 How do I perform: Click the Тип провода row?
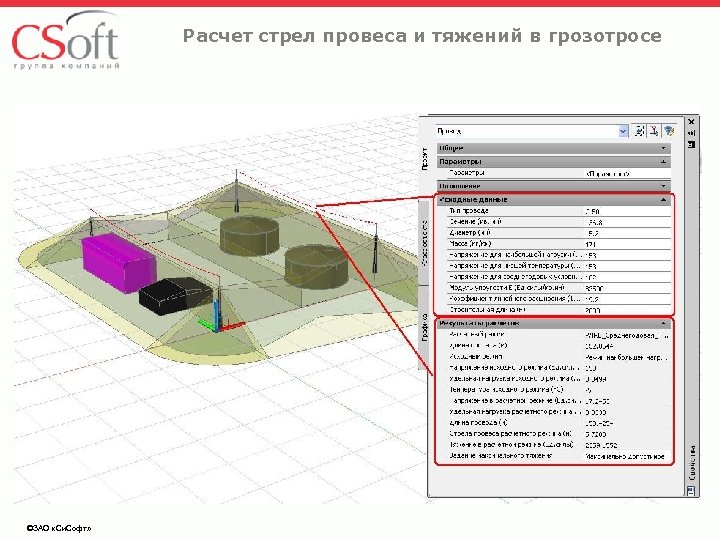(558, 211)
